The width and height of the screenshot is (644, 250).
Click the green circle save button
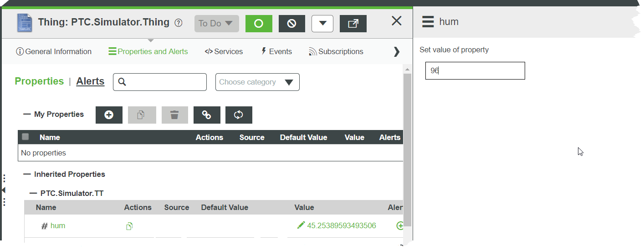point(259,24)
